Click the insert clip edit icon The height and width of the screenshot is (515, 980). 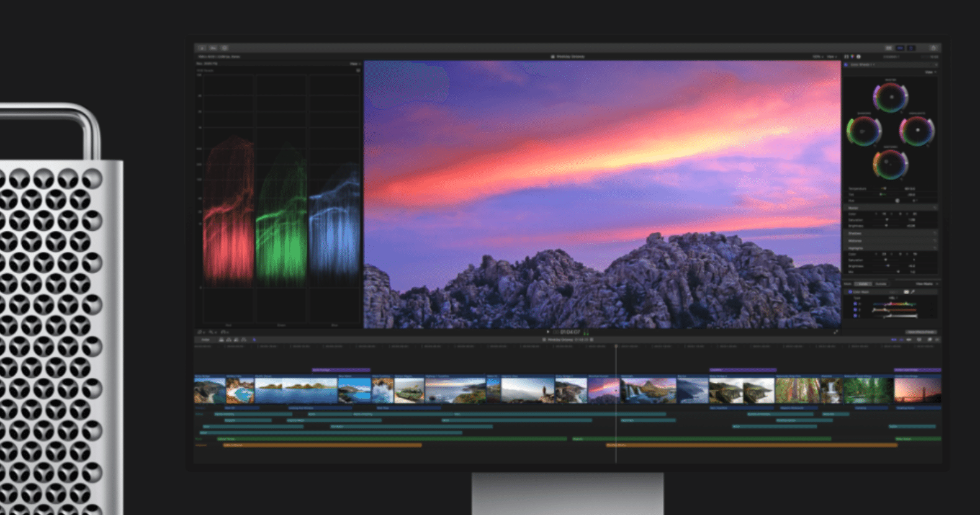229,339
